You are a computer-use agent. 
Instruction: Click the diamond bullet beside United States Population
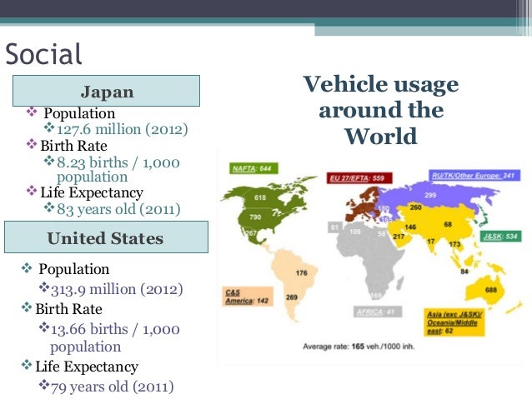click(26, 269)
